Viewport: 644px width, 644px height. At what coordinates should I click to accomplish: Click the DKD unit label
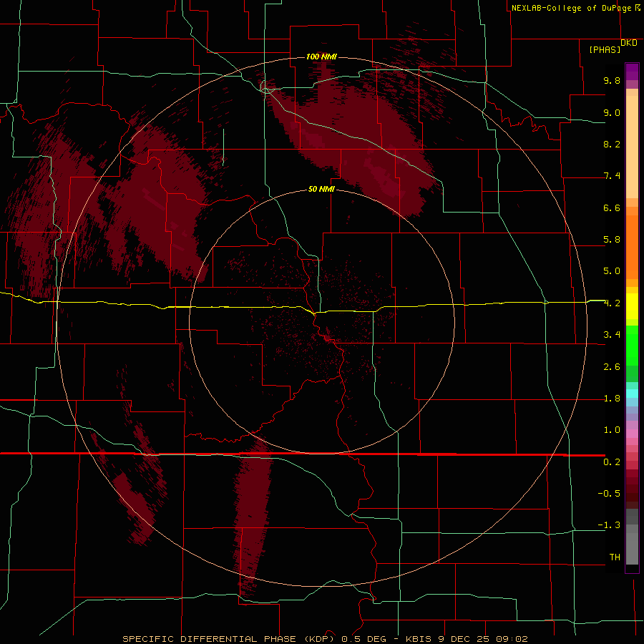click(629, 42)
